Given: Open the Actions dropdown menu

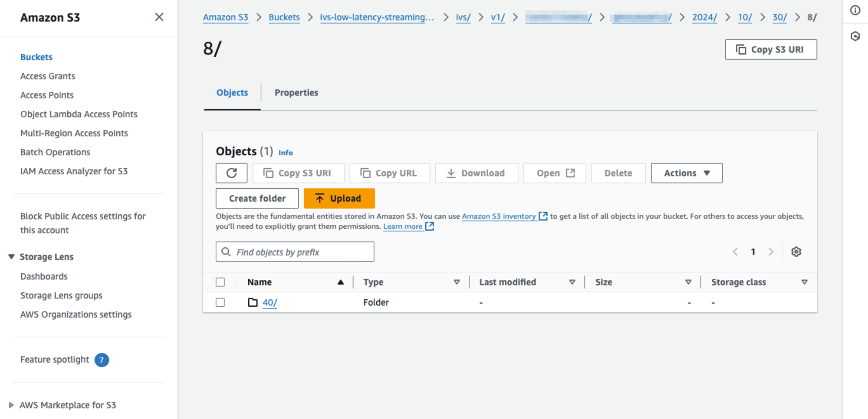Looking at the screenshot, I should [687, 173].
